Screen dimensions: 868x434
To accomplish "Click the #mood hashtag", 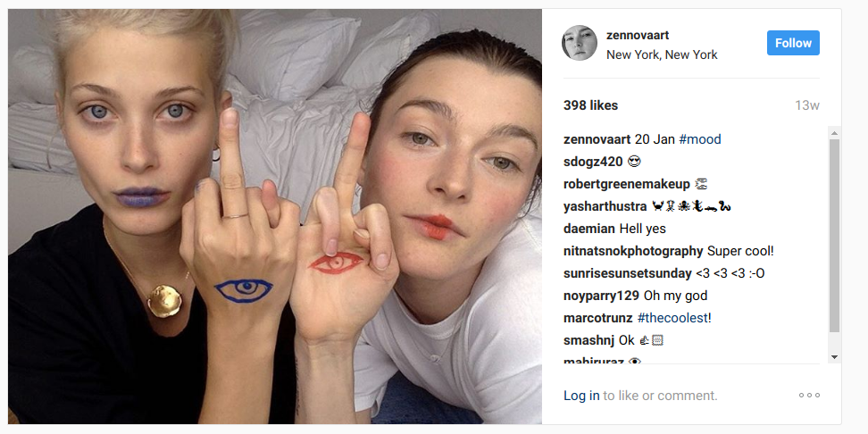I will click(x=700, y=139).
